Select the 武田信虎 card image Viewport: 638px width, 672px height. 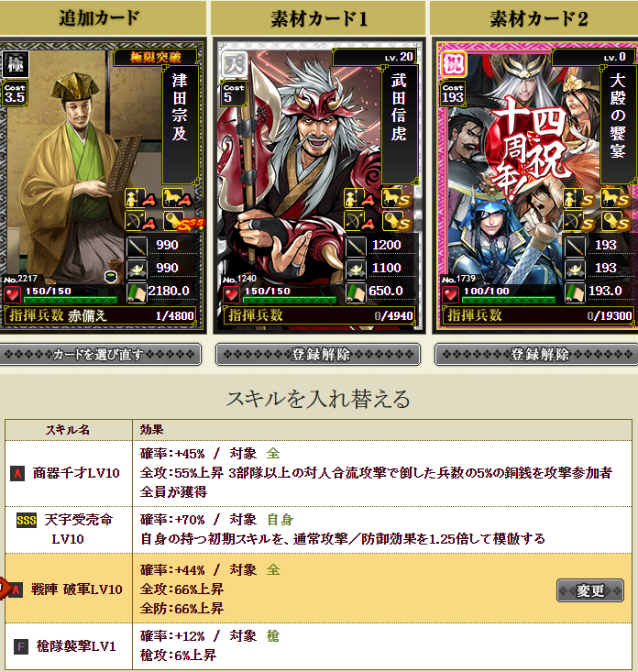[319, 185]
